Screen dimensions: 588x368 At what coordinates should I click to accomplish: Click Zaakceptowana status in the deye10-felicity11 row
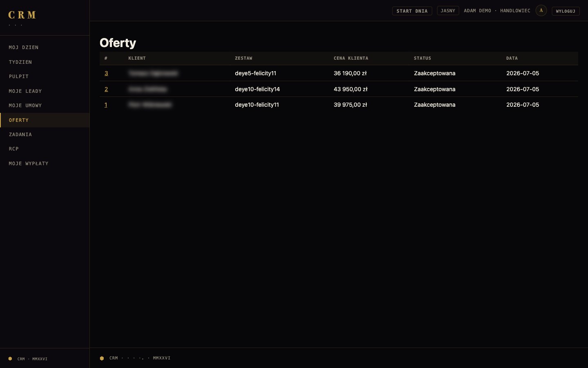coord(434,105)
